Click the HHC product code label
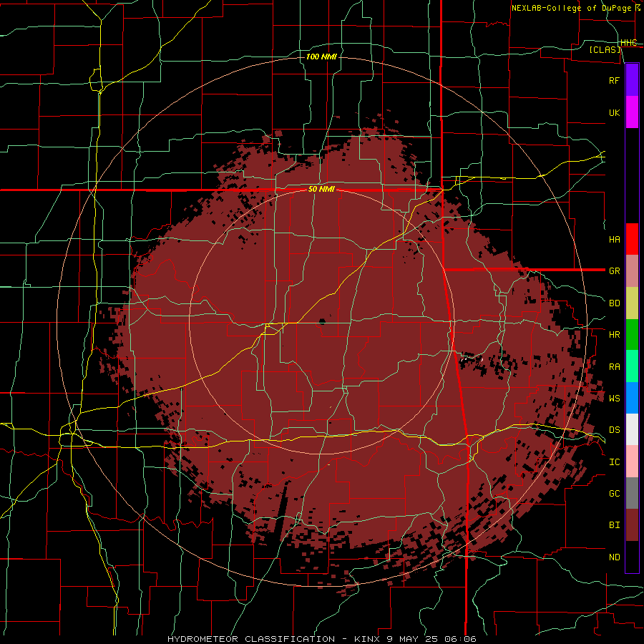This screenshot has width=644, height=644. pos(629,43)
